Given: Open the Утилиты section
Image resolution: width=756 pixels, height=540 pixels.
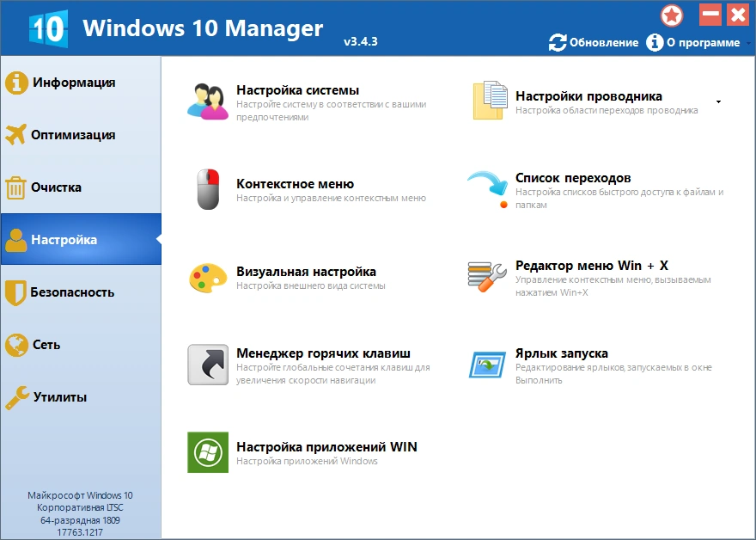Looking at the screenshot, I should pos(81,397).
